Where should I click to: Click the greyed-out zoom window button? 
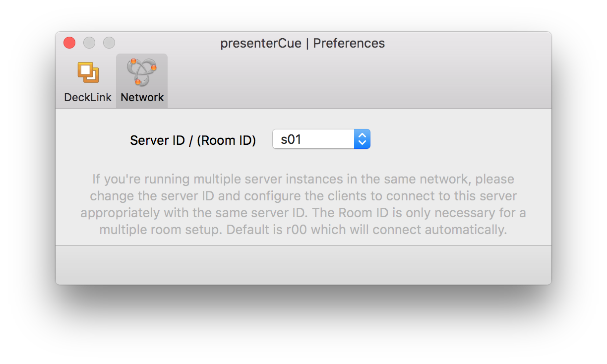pyautogui.click(x=109, y=43)
